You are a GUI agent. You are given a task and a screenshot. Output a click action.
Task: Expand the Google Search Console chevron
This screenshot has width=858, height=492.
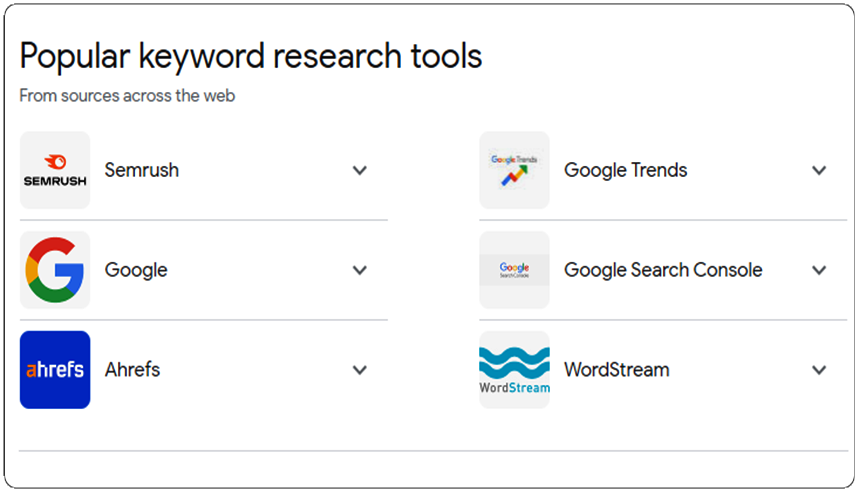pos(819,270)
